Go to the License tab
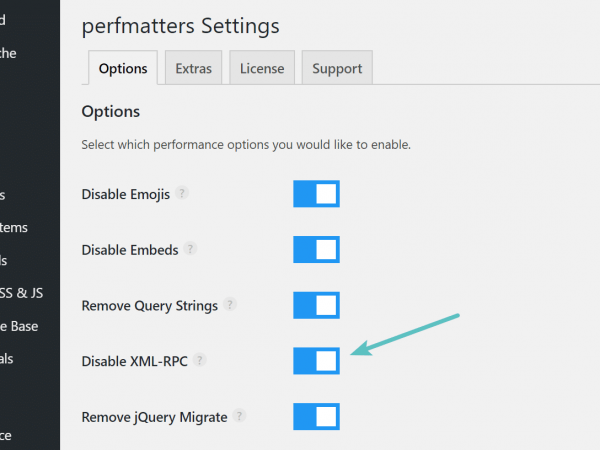600x450 pixels. (262, 69)
